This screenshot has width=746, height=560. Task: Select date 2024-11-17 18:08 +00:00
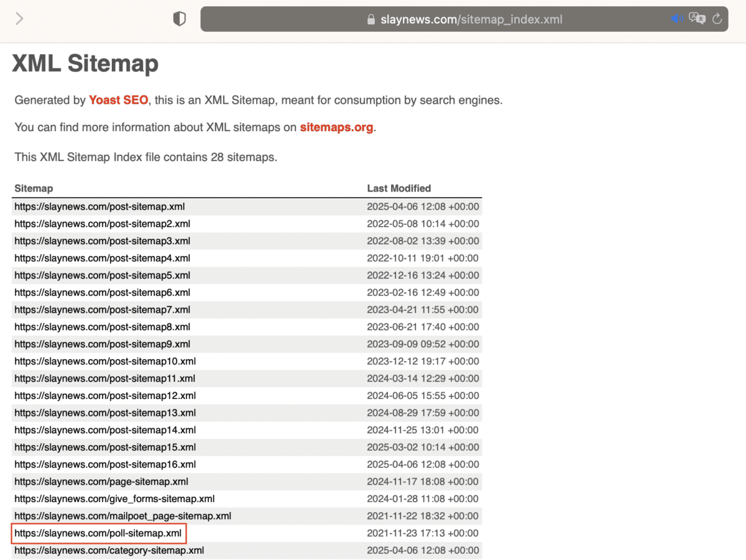pyautogui.click(x=423, y=482)
